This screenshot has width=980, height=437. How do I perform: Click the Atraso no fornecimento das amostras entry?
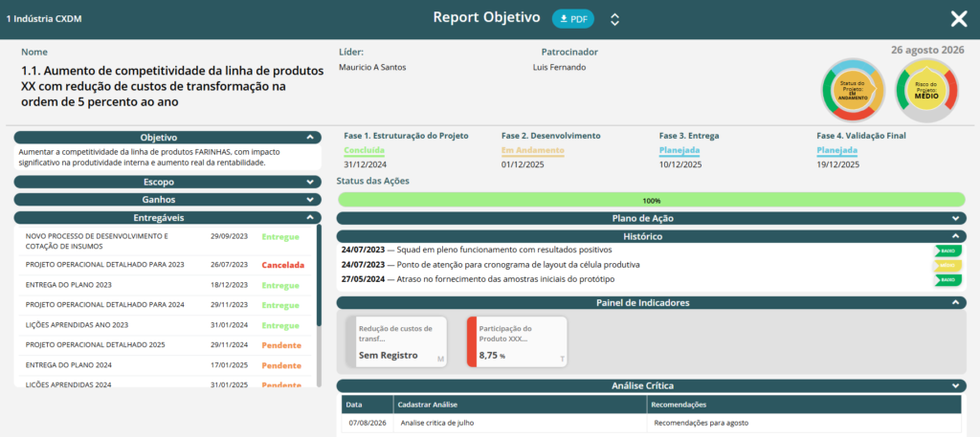pos(479,279)
